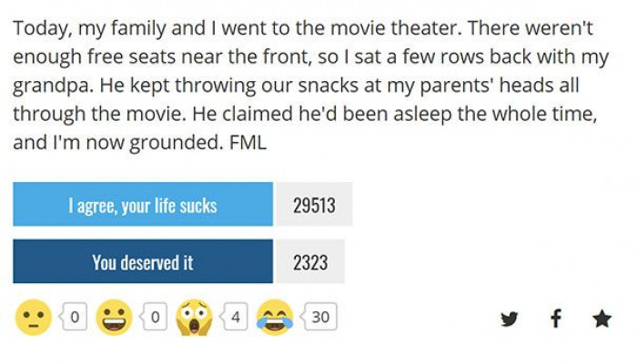The height and width of the screenshot is (364, 637).
Task: Vote "I agree, your life sucks"
Action: pos(143,205)
